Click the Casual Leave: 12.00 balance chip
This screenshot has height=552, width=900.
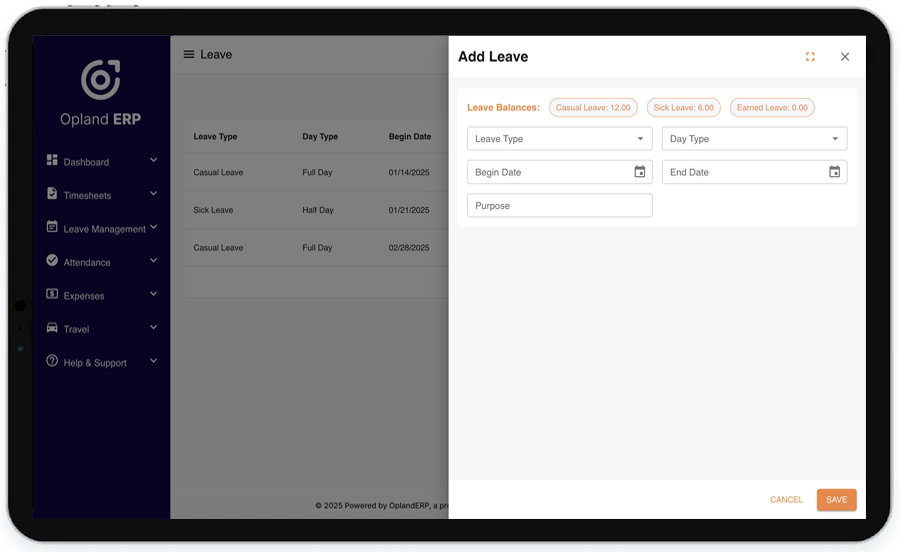[593, 108]
